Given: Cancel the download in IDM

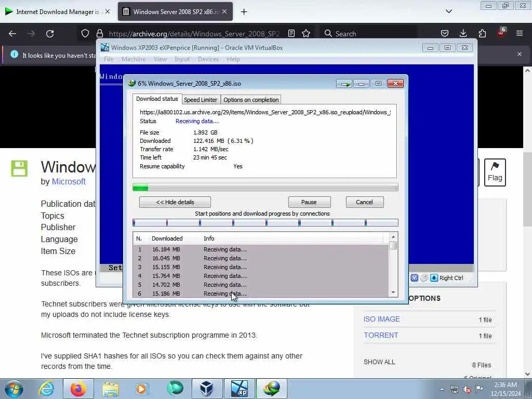Looking at the screenshot, I should click(x=364, y=202).
